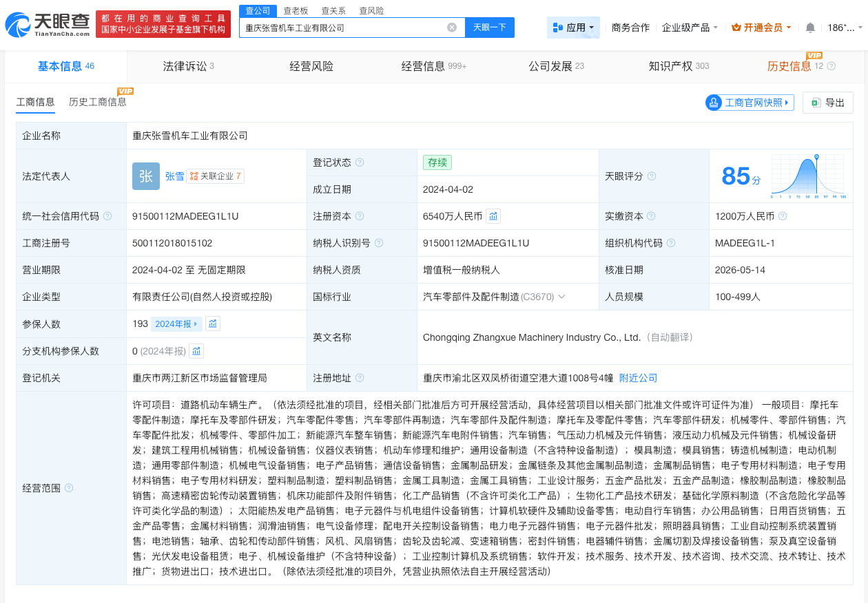Image resolution: width=868 pixels, height=603 pixels.
Task: Open the 法律诉讼 tab
Action: pyautogui.click(x=188, y=66)
